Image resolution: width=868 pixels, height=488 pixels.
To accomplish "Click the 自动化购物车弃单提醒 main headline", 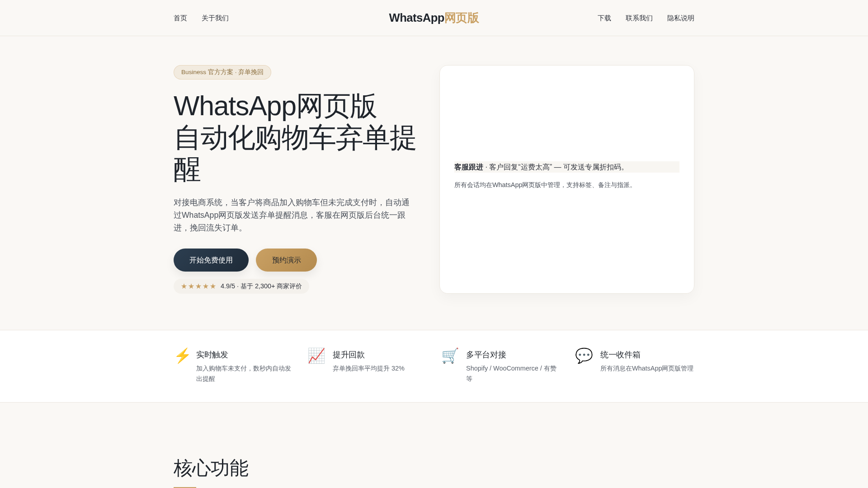I will point(295,137).
